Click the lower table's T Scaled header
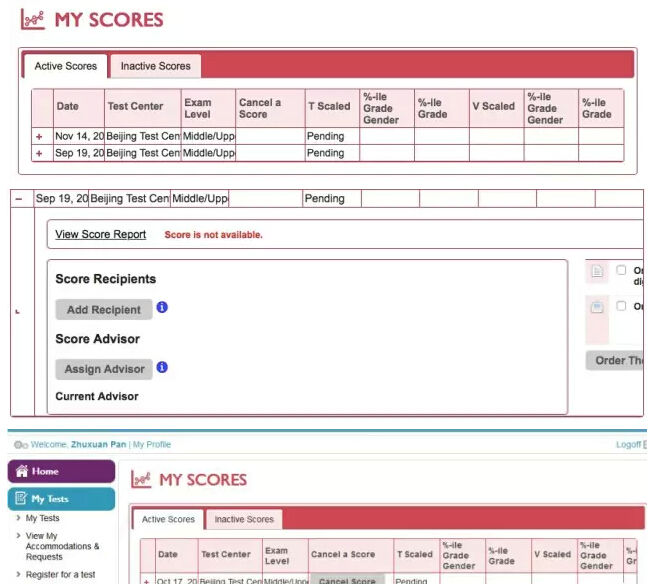 (x=416, y=555)
